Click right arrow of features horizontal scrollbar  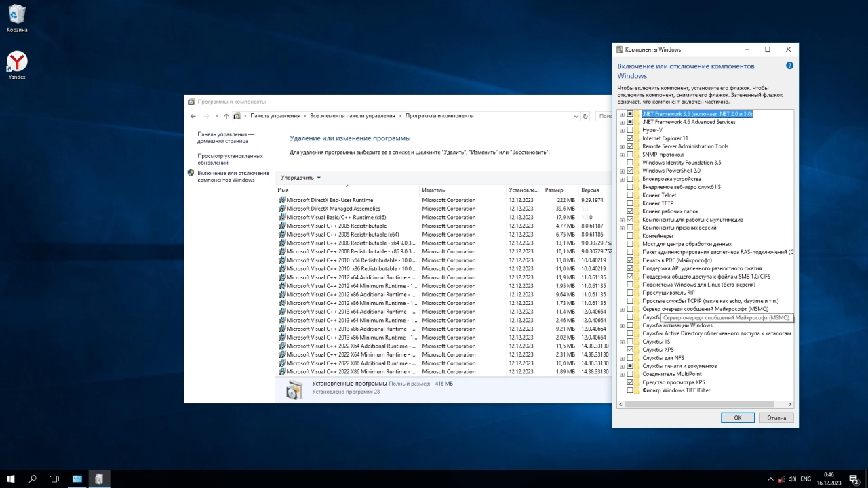(790, 404)
